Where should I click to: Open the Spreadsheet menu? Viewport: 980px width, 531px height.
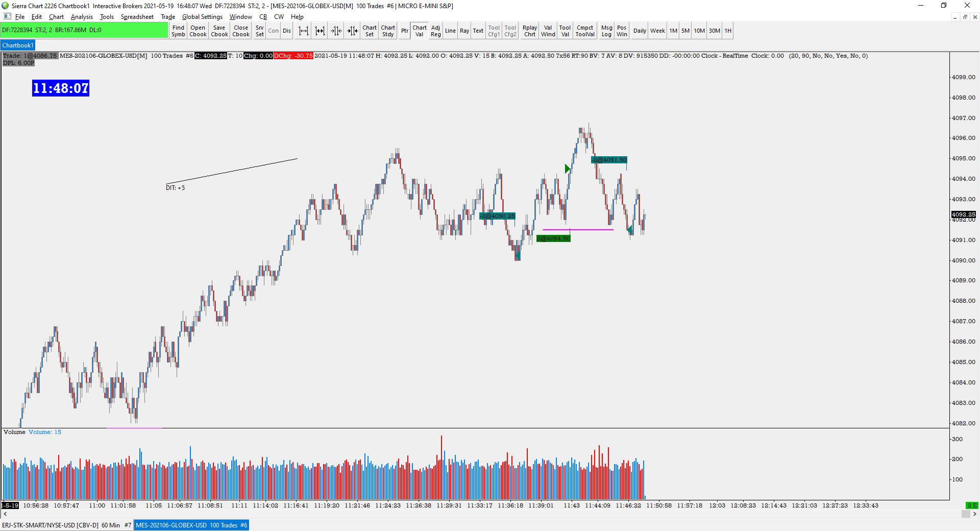pyautogui.click(x=137, y=17)
